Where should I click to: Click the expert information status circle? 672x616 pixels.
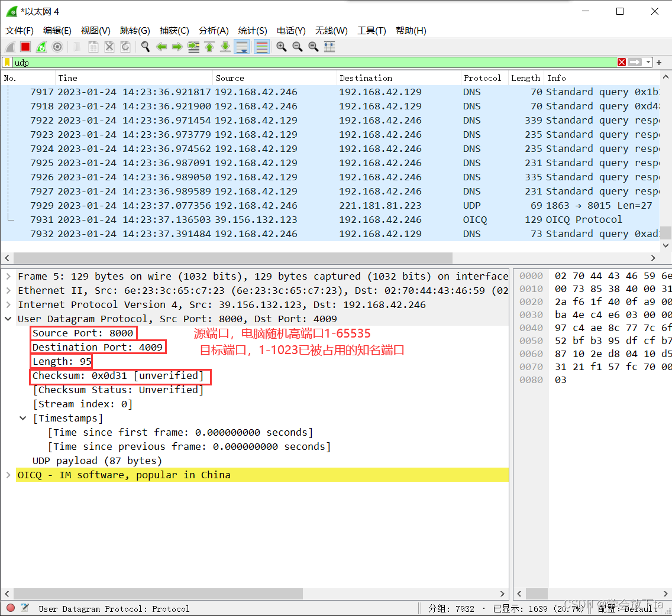(11, 608)
